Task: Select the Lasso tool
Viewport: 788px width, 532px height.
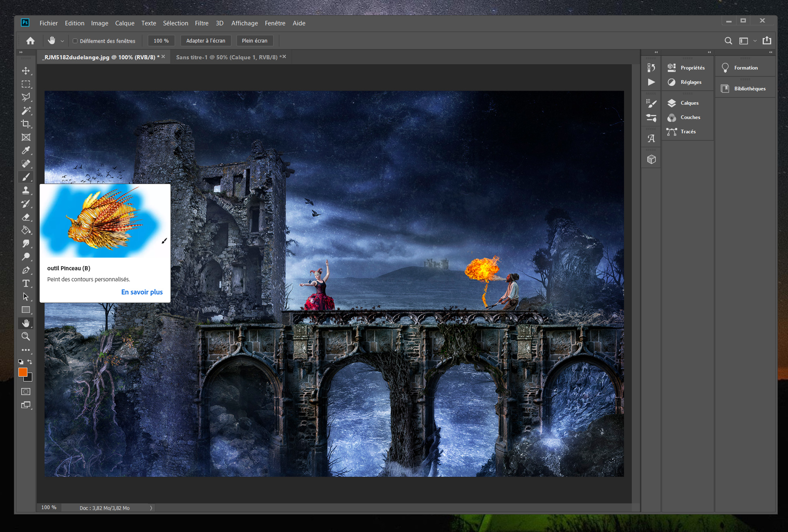Action: pyautogui.click(x=26, y=97)
